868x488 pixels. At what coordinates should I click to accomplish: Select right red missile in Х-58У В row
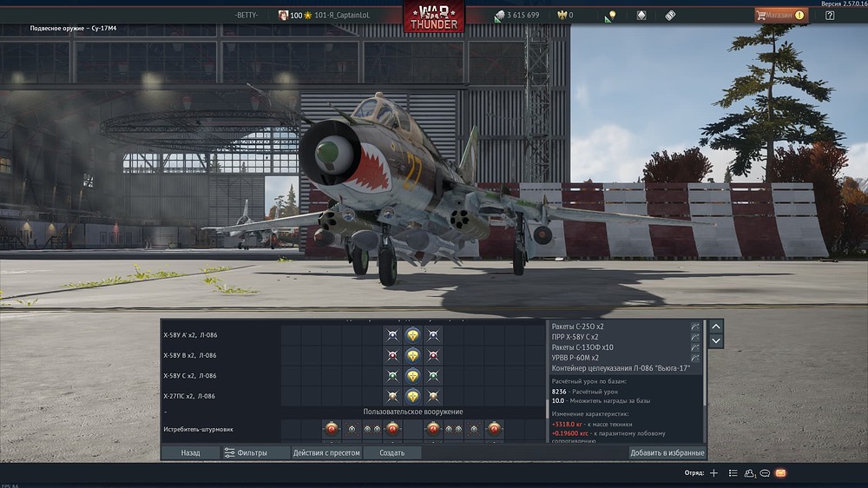pyautogui.click(x=433, y=355)
